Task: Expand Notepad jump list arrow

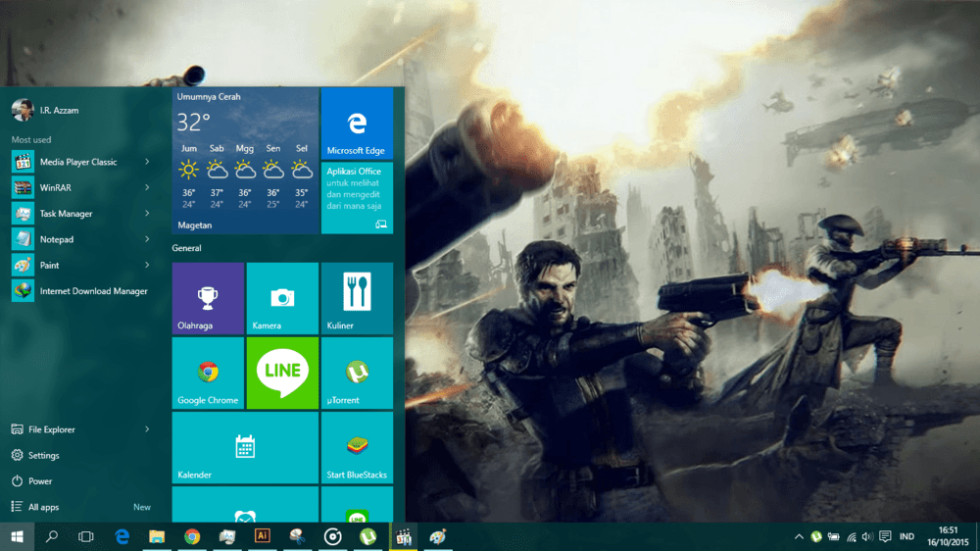Action: pos(148,239)
